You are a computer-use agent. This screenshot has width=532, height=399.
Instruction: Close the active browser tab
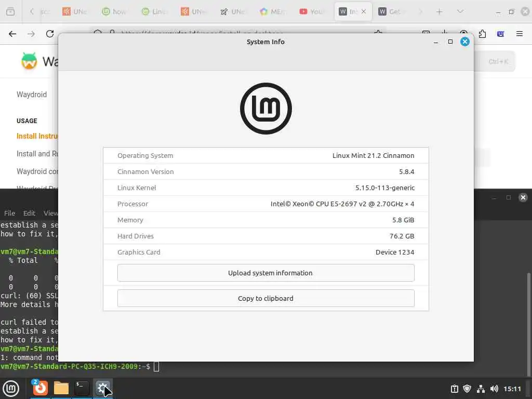click(364, 11)
